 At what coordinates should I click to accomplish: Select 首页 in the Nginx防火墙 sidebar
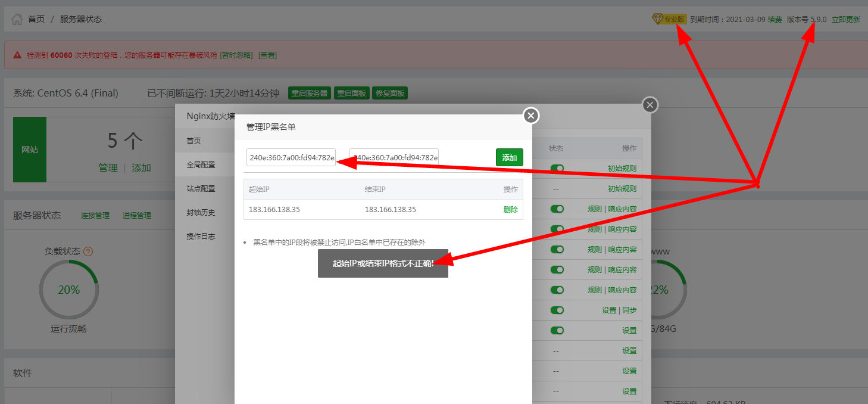pyautogui.click(x=205, y=141)
